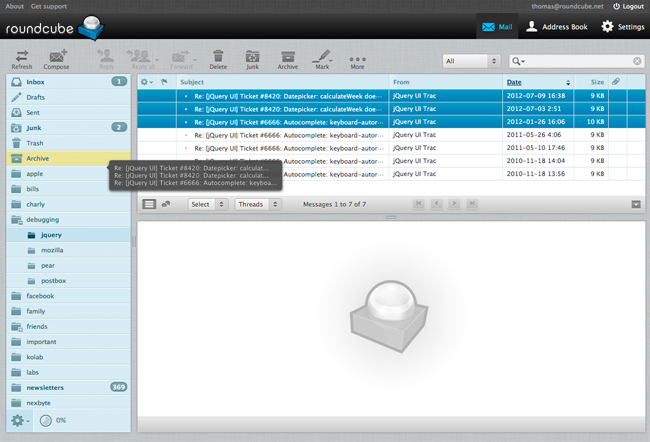Open the Select dropdown in list footer

click(207, 204)
